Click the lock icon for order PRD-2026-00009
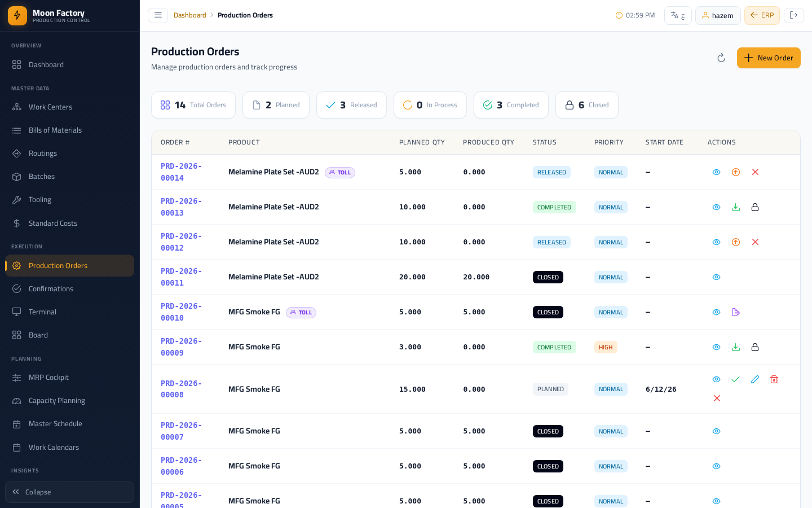The image size is (812, 508). click(755, 347)
